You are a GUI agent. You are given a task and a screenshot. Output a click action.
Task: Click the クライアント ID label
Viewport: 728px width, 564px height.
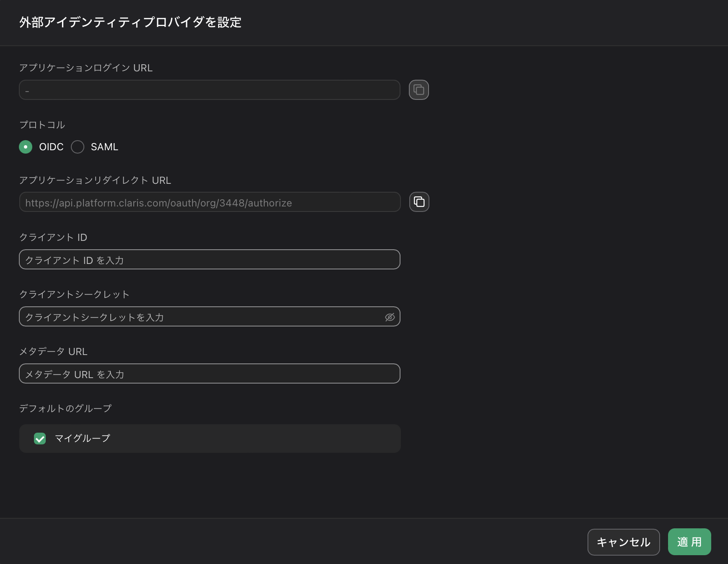point(53,237)
